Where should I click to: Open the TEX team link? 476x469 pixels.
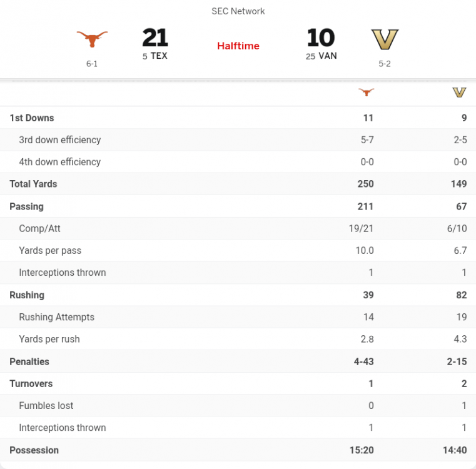coord(159,56)
